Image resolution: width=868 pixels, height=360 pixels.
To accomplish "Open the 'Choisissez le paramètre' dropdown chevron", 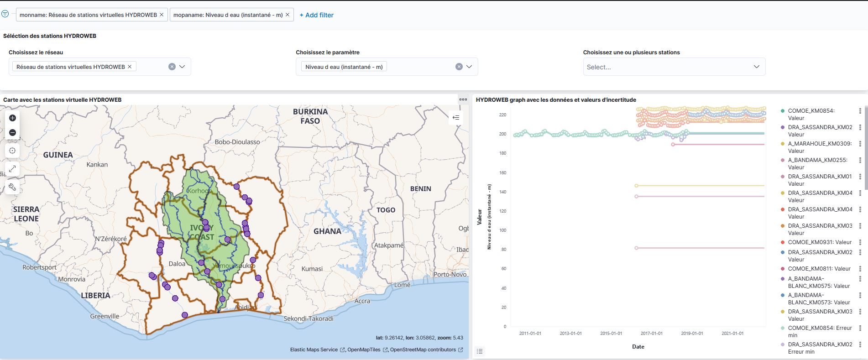I will click(x=469, y=67).
